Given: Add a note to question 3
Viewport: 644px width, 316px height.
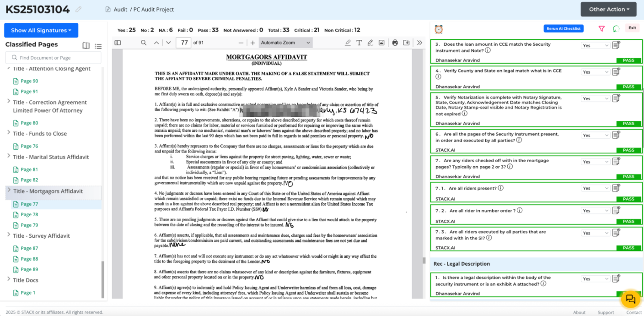Looking at the screenshot, I should (616, 45).
